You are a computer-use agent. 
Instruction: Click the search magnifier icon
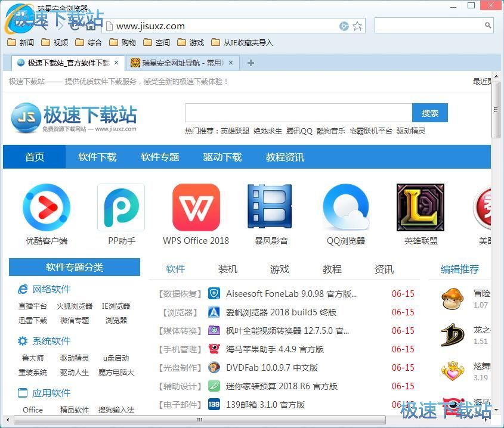[488, 26]
